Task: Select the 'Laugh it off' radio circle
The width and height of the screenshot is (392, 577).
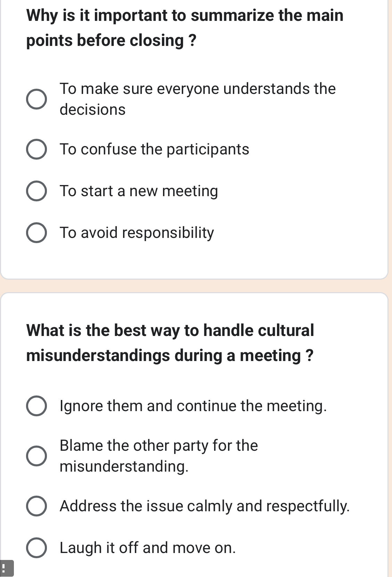Action: pos(36,548)
